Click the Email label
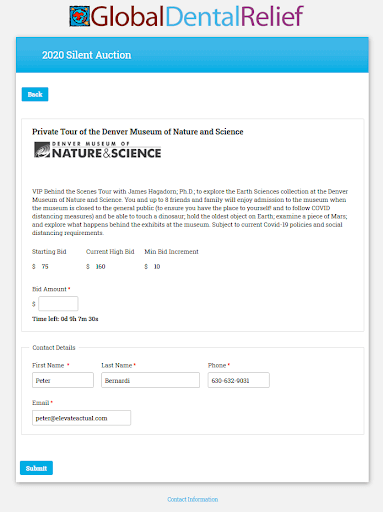Screen dimensions: 383x512 [x=41, y=403]
